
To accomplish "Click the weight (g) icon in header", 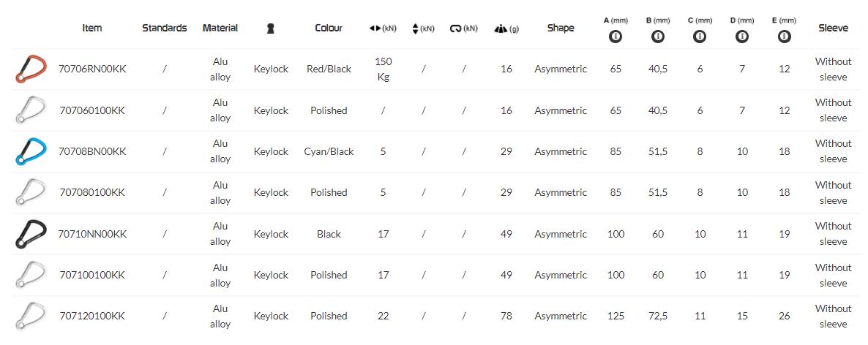I will pos(501,29).
